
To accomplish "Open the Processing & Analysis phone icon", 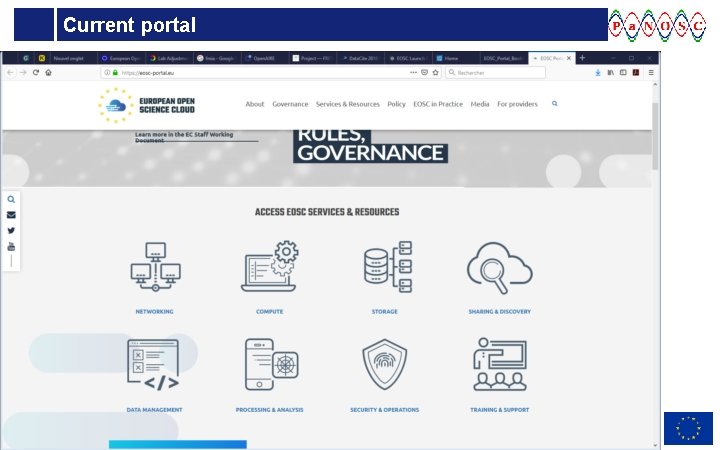I will click(271, 365).
